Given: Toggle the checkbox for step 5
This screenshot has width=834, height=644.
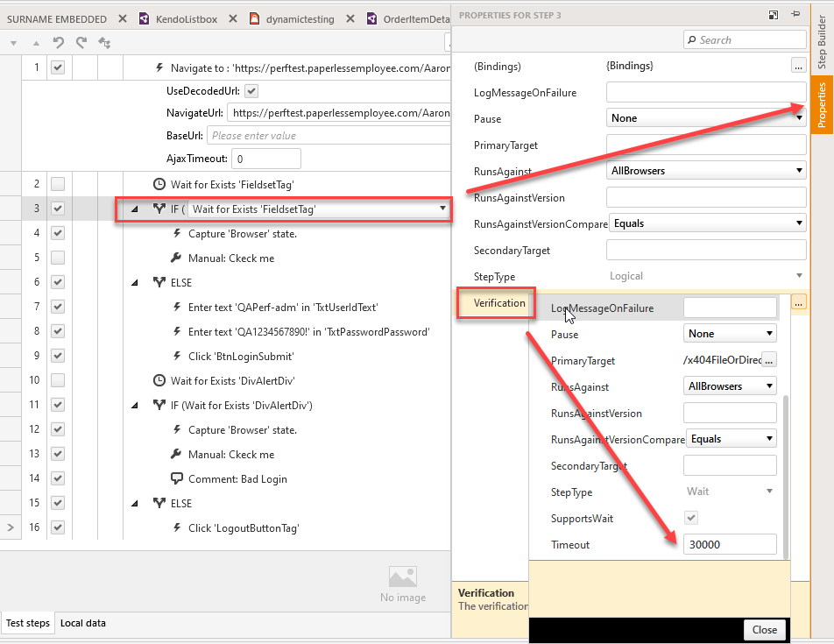Looking at the screenshot, I should click(58, 258).
